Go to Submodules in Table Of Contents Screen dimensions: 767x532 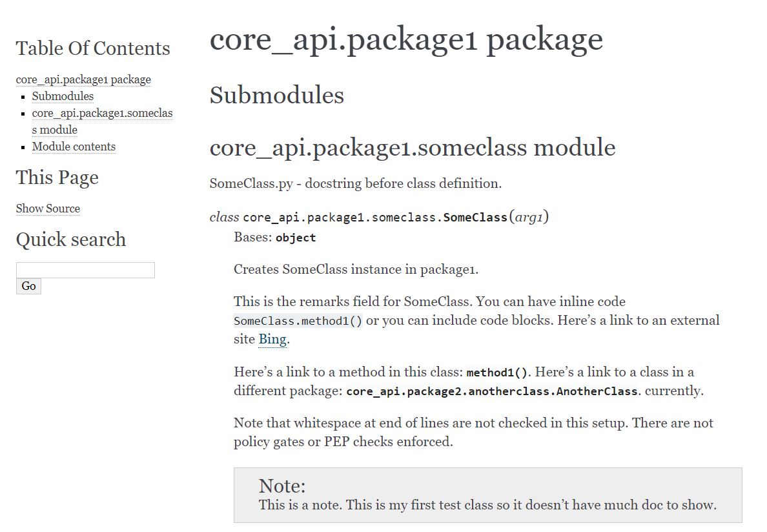pos(63,96)
